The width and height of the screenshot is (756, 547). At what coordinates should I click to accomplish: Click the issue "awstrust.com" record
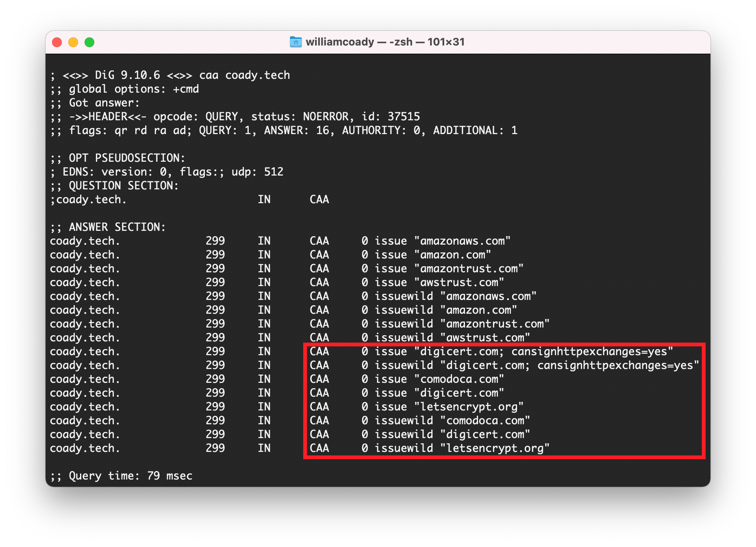point(277,282)
